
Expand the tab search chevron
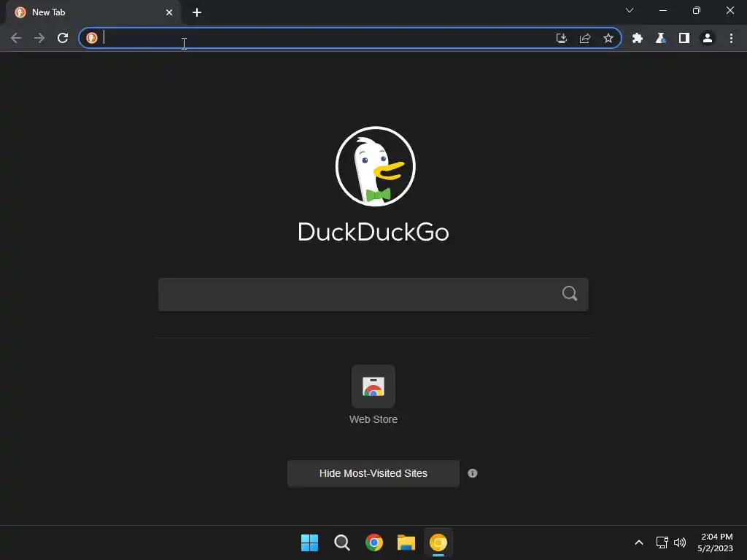click(630, 10)
